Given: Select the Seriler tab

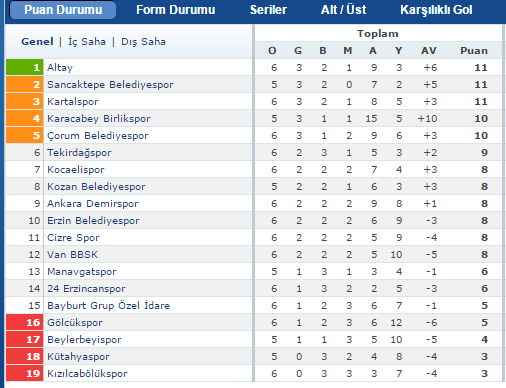Looking at the screenshot, I should point(268,10).
